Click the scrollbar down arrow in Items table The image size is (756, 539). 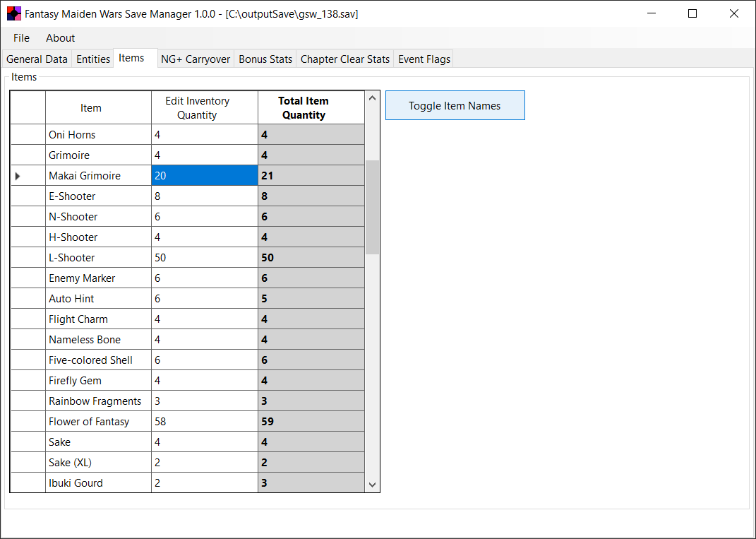pos(372,485)
